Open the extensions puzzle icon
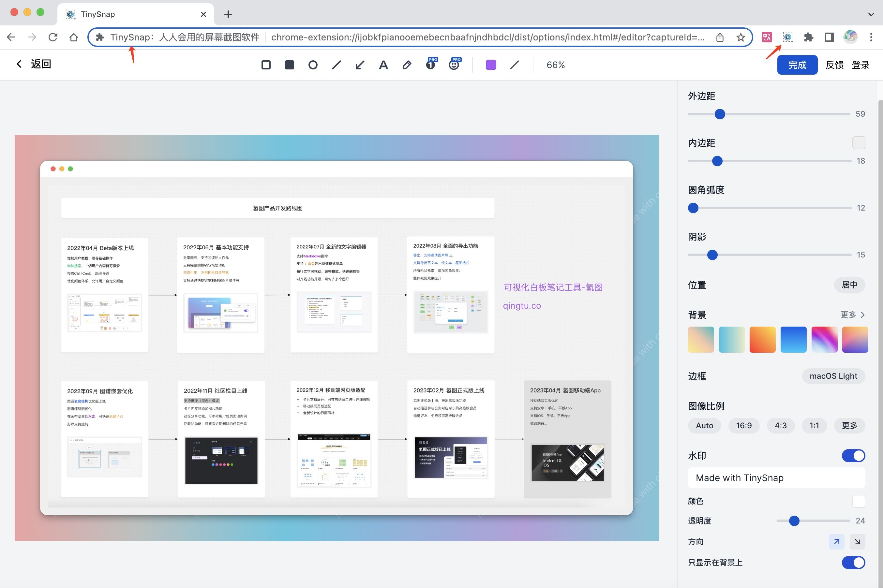Viewport: 883px width, 588px height. tap(808, 37)
